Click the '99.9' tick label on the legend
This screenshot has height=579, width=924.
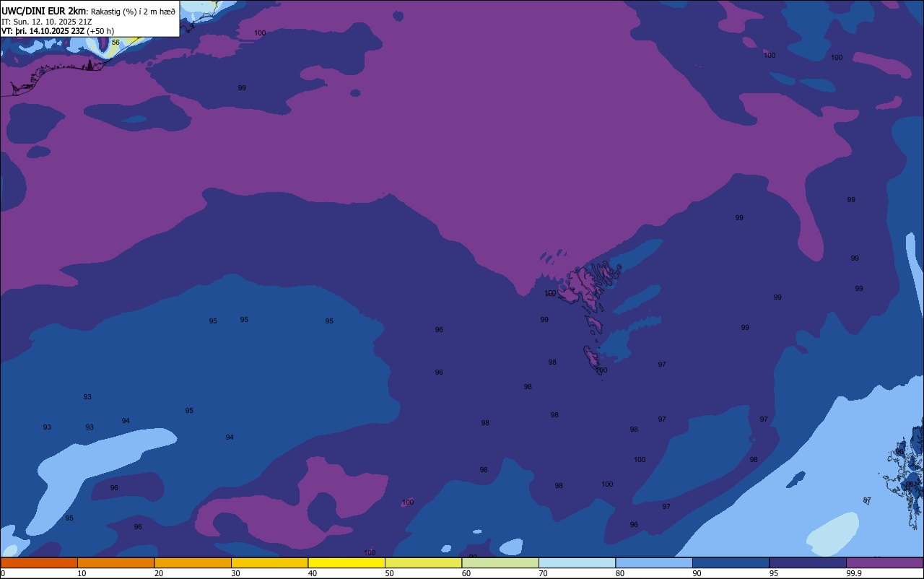(854, 573)
